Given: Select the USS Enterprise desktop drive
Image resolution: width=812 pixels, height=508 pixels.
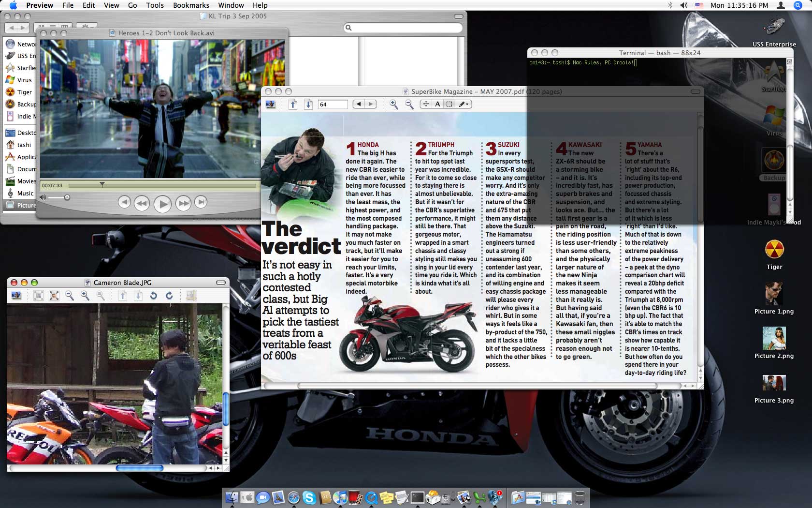Looking at the screenshot, I should click(x=774, y=32).
